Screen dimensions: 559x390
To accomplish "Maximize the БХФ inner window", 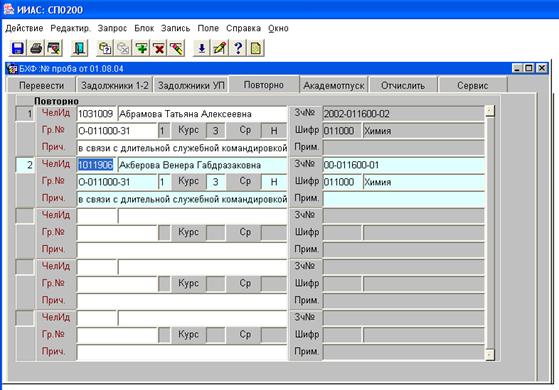I will [x=529, y=68].
